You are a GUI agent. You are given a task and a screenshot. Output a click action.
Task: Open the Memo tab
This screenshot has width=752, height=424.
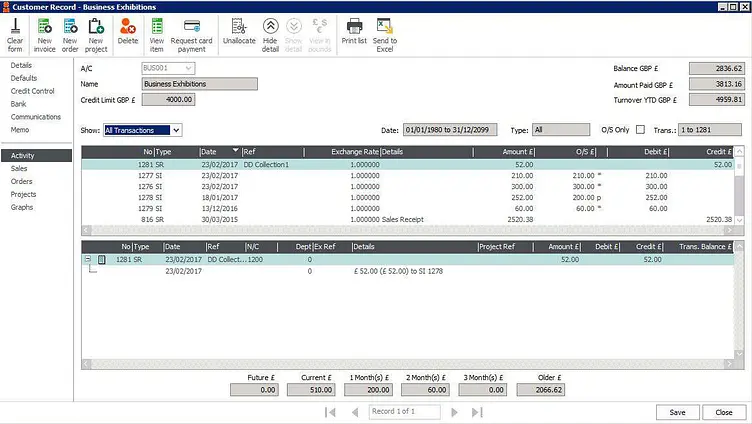pyautogui.click(x=20, y=130)
